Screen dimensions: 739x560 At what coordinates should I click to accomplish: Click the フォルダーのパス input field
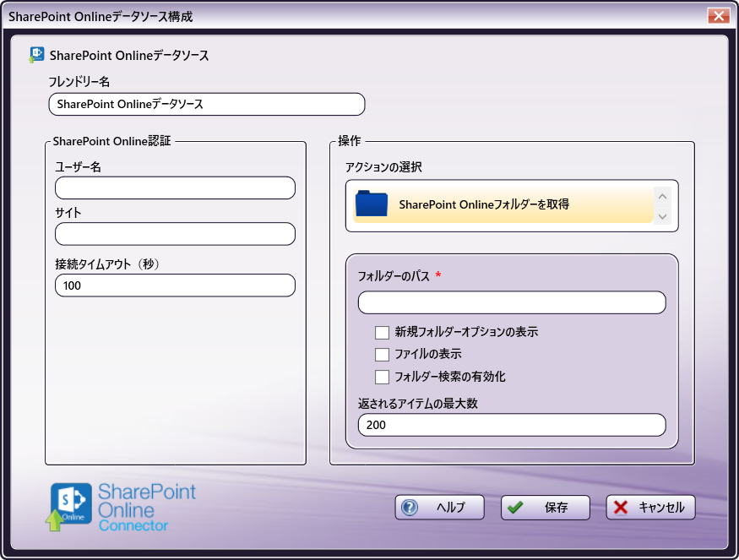pos(512,302)
